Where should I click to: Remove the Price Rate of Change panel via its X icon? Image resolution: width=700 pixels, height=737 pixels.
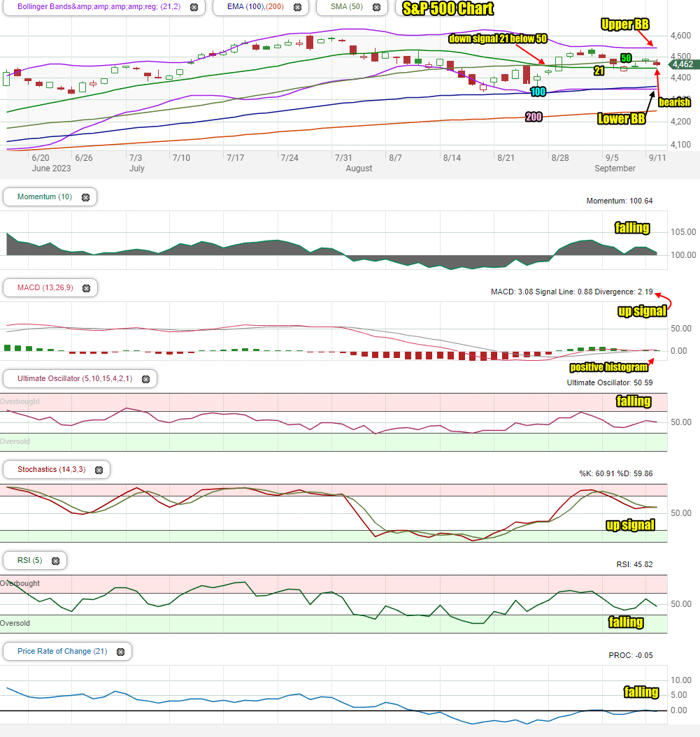pos(120,652)
